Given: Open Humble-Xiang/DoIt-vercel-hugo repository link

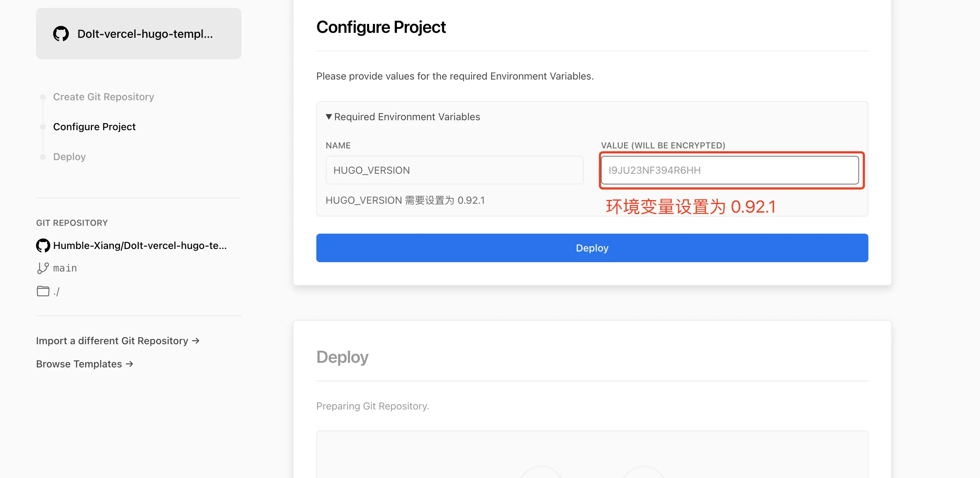Looking at the screenshot, I should [140, 245].
